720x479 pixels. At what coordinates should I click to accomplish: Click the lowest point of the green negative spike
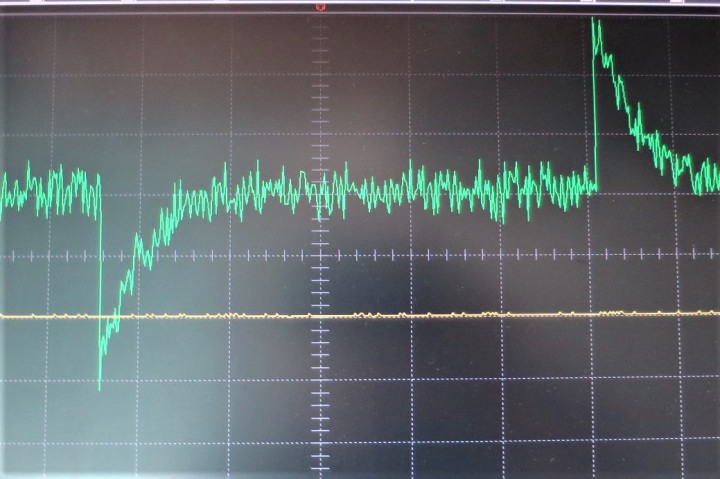(x=100, y=386)
